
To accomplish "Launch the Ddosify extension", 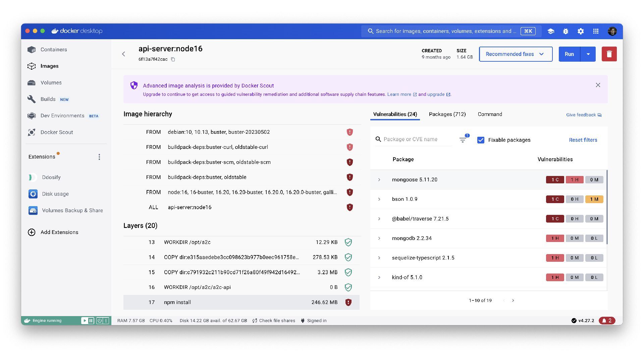I will (51, 177).
